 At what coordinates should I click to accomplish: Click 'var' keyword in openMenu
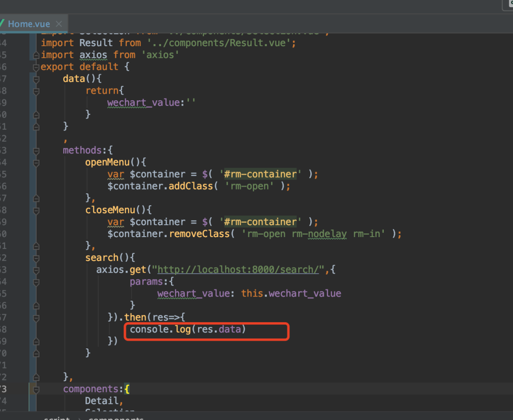(x=116, y=174)
